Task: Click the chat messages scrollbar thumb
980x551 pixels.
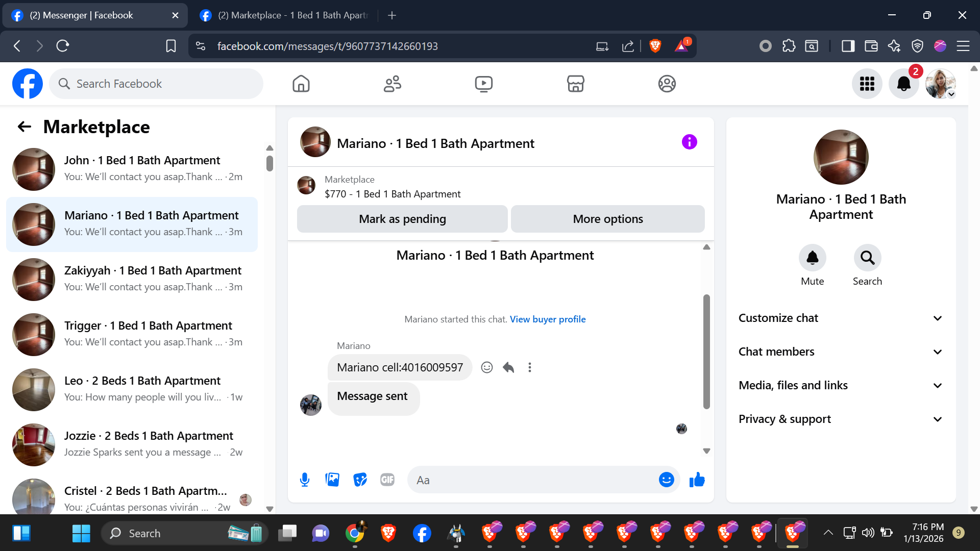Action: coord(706,352)
